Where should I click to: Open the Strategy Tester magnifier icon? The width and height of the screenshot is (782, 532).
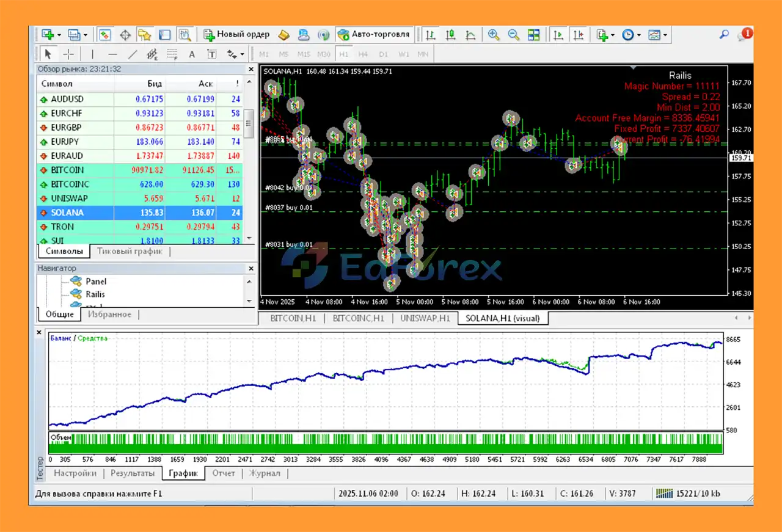(185, 35)
